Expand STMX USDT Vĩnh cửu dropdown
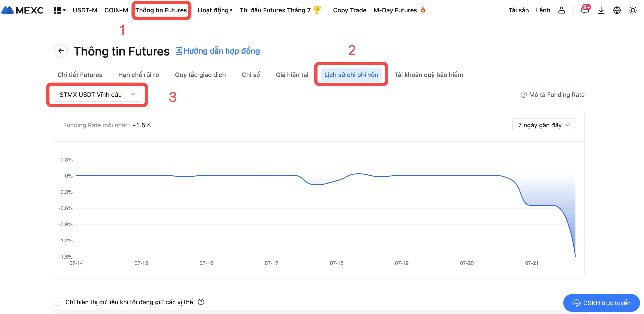Screen dimensions: 644x314 [98, 94]
